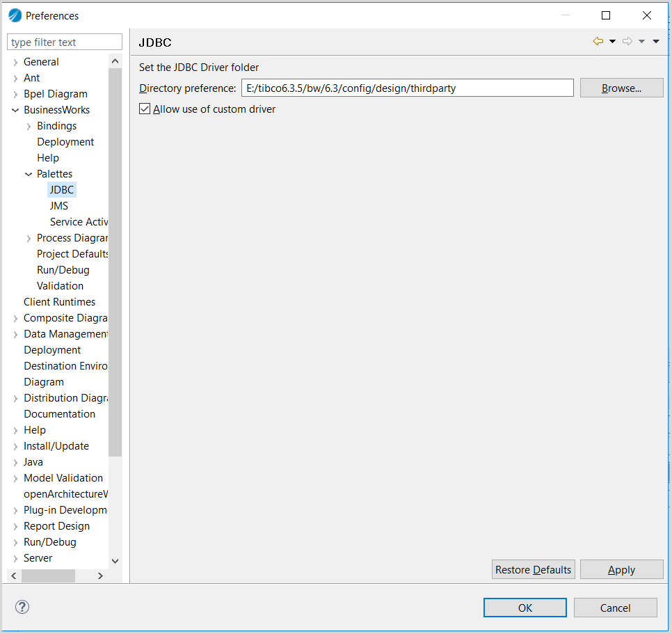The height and width of the screenshot is (634, 672).
Task: Click the back navigation arrow icon
Action: point(598,41)
